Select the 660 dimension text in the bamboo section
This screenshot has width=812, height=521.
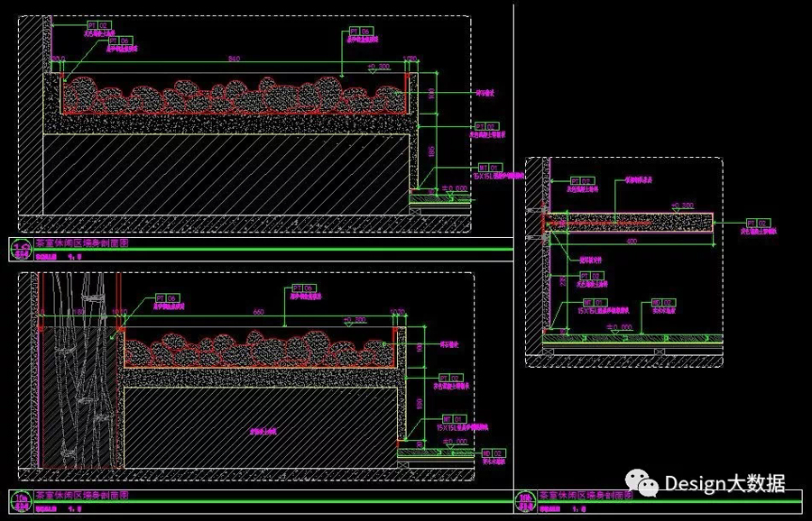[x=259, y=312]
